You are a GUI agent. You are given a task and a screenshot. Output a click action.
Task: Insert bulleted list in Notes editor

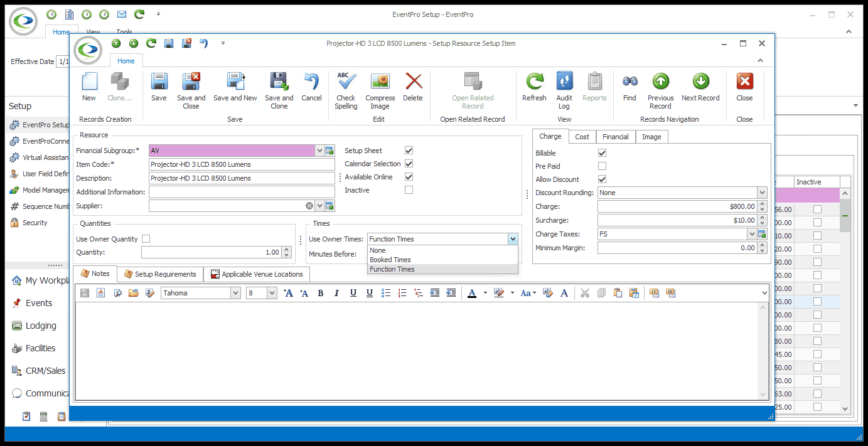(x=386, y=293)
